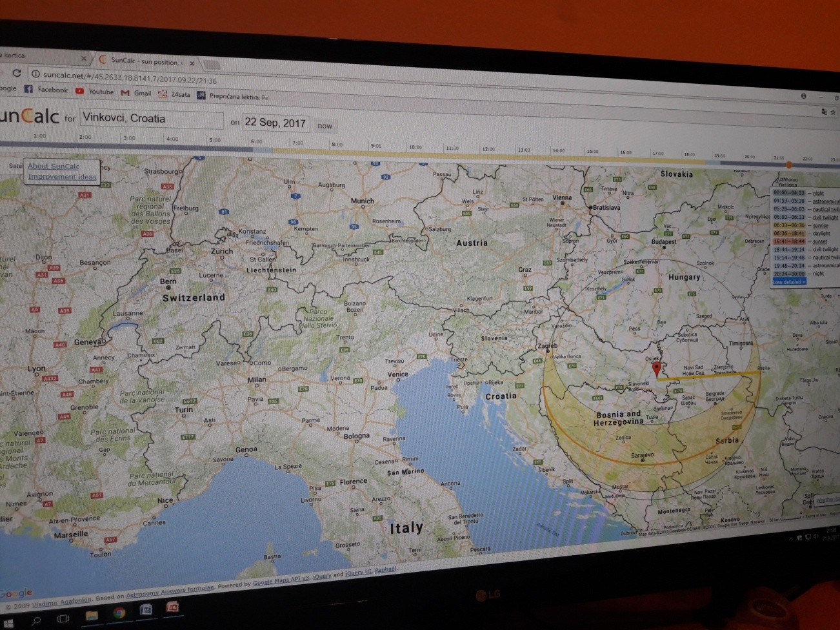Image resolution: width=840 pixels, height=630 pixels.
Task: Open the About SunCalc link
Action: [x=54, y=166]
